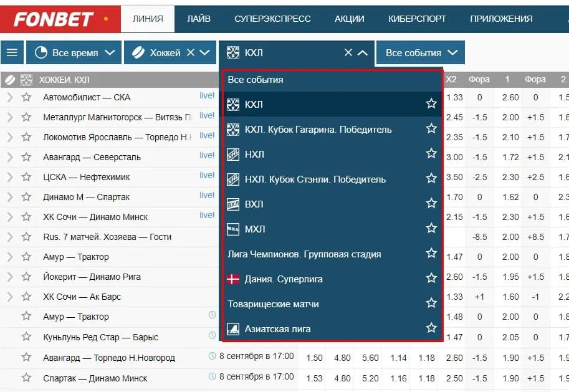Click the hockey puck icon in ХОККЕЙ. КХЛ header
Screen dimensions: 569x392
10,80
